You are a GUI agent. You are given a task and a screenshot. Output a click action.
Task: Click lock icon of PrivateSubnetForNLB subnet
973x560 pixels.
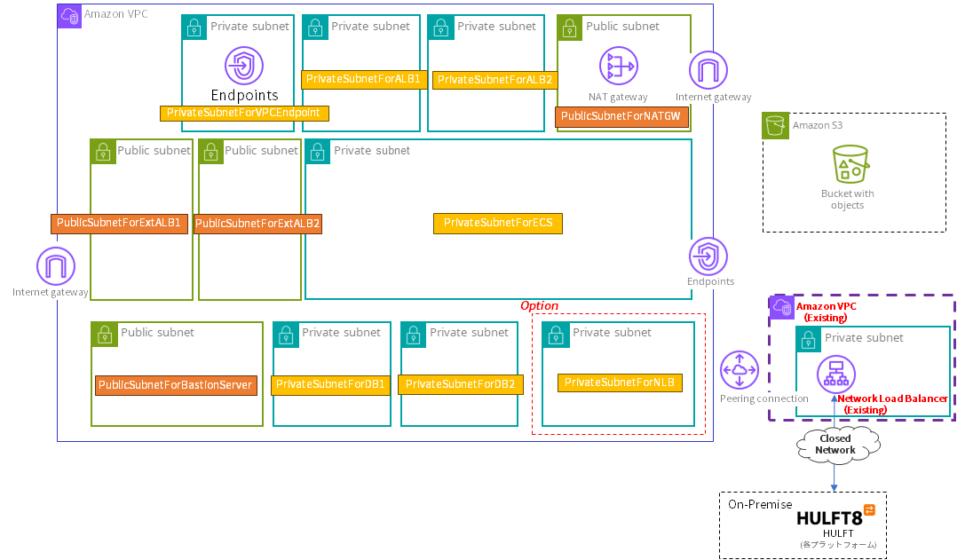(x=556, y=335)
